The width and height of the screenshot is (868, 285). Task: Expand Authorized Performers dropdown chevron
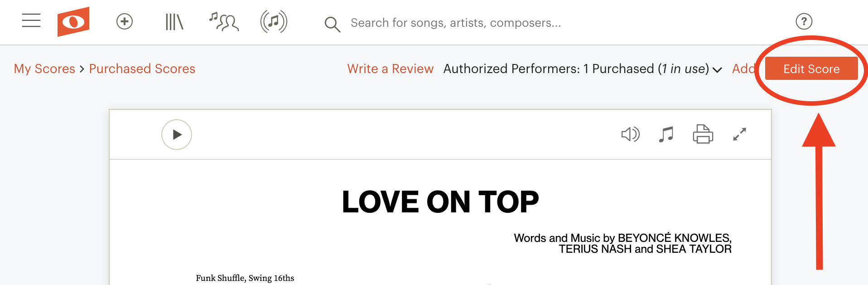click(x=717, y=70)
